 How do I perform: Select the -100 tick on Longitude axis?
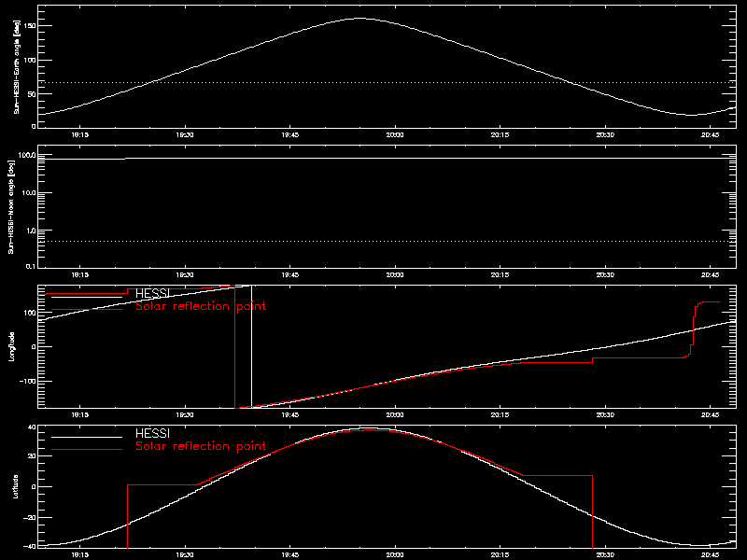click(27, 382)
